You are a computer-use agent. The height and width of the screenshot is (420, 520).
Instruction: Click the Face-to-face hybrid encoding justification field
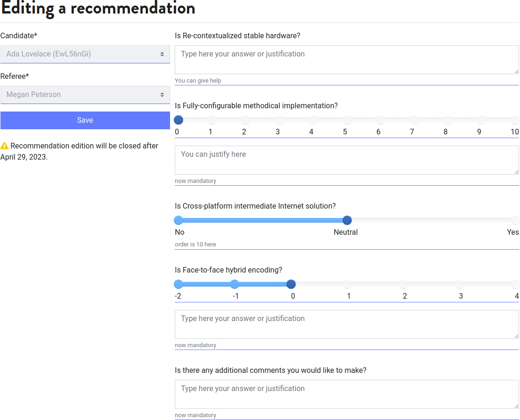(347, 324)
